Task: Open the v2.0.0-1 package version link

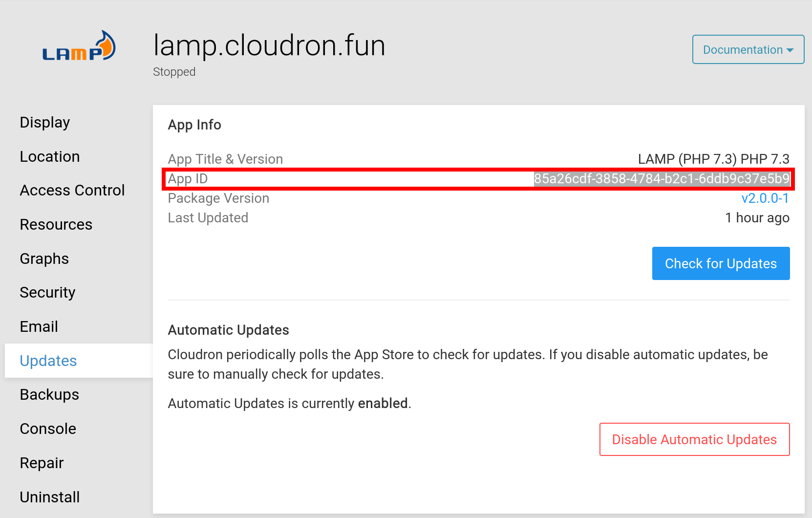Action: point(765,198)
